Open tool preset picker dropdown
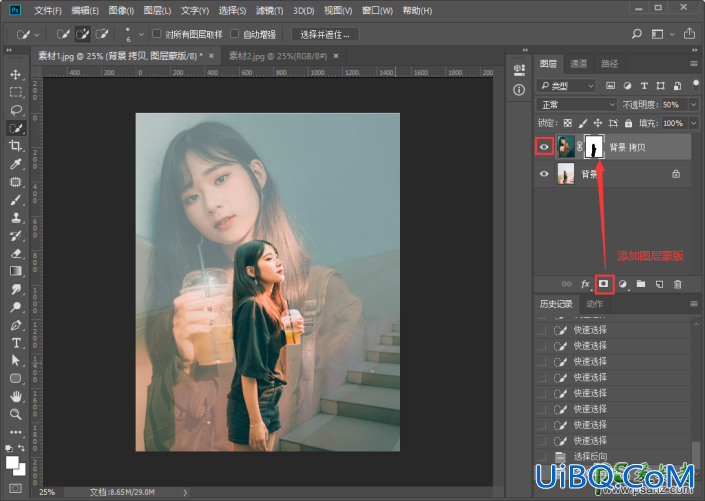705x501 pixels. [37, 34]
